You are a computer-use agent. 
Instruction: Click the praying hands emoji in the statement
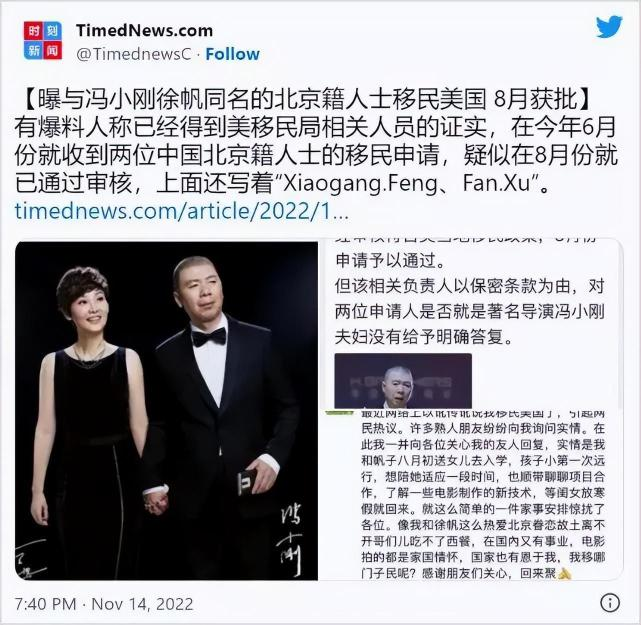pos(565,573)
